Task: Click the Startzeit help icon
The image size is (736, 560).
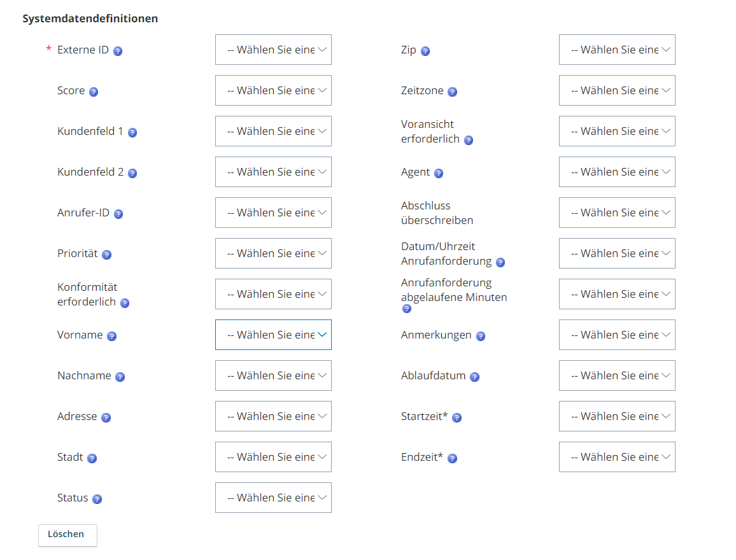Action: coord(456,418)
